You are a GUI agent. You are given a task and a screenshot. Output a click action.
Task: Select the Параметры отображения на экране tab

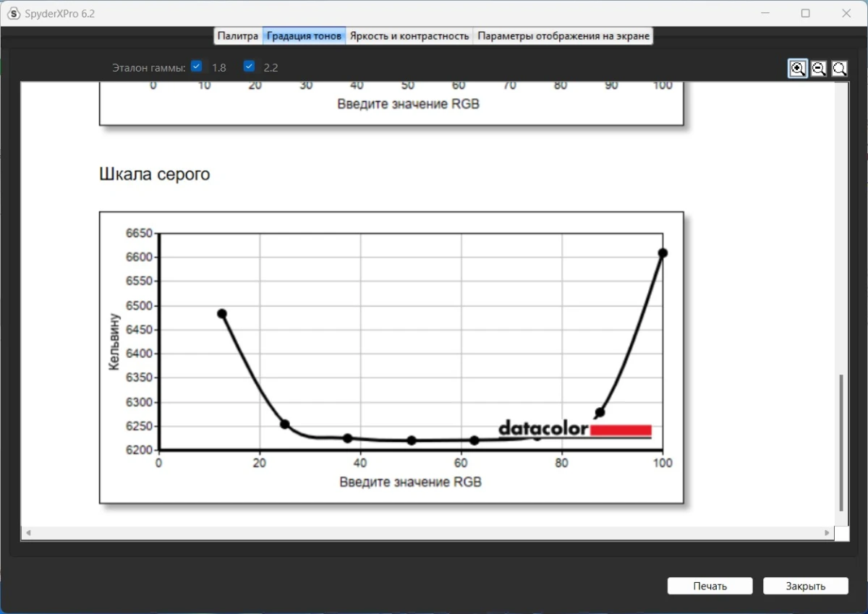click(x=563, y=36)
